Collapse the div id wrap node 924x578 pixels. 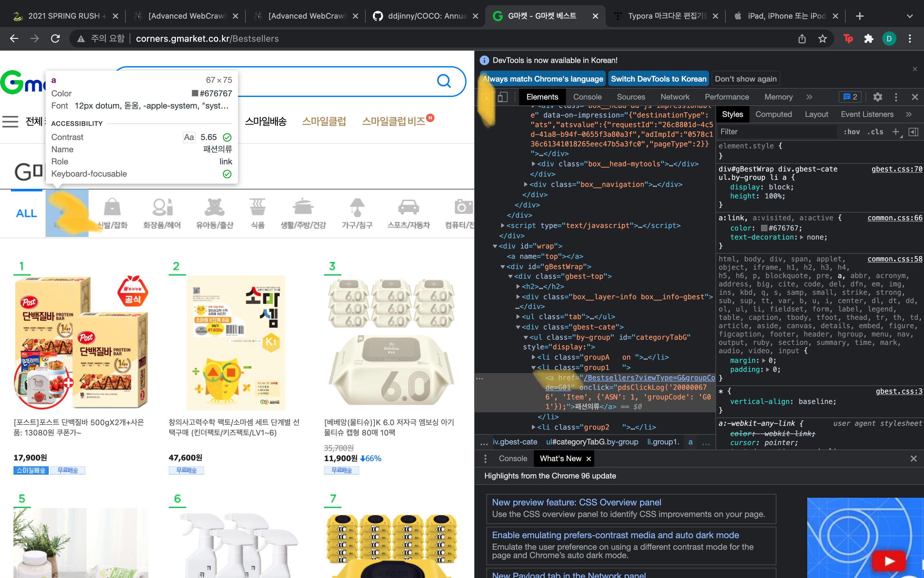pos(495,247)
